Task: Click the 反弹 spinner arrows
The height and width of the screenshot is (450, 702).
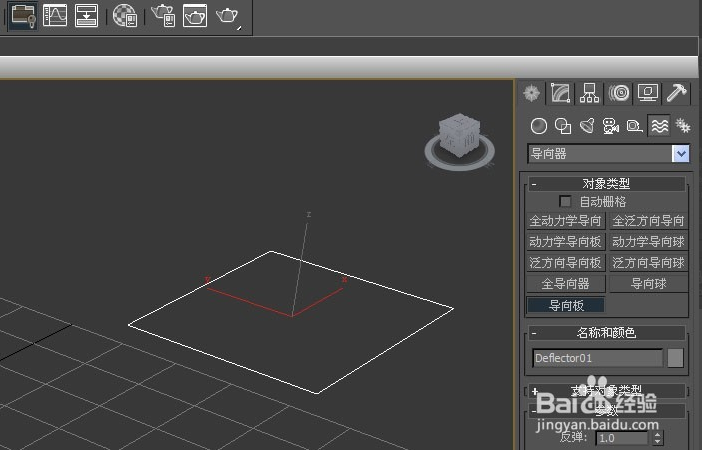Action: coord(657,438)
